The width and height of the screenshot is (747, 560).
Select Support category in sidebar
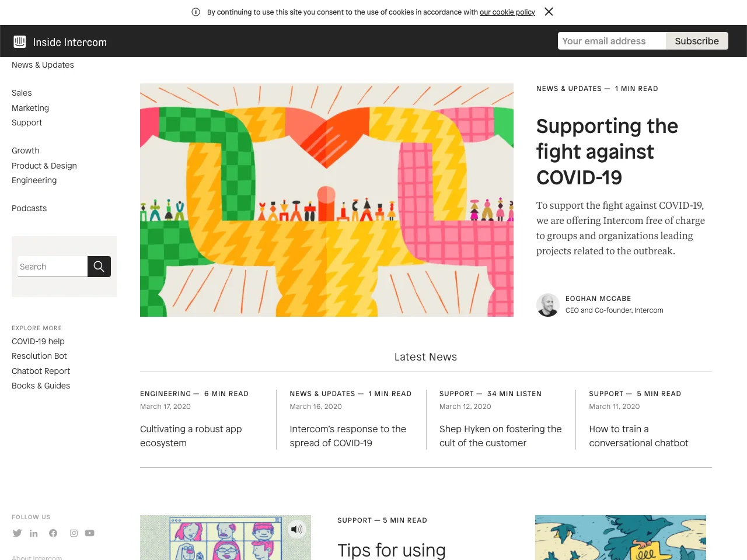click(x=27, y=123)
